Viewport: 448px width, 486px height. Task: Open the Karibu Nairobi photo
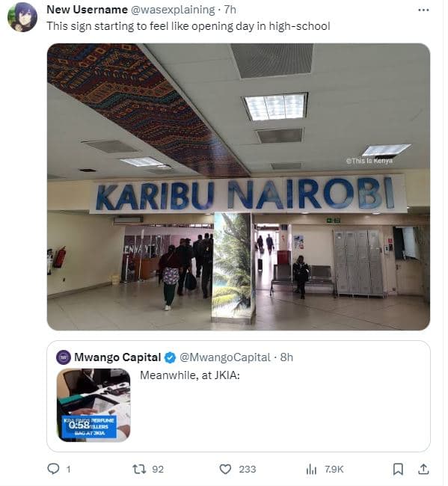click(239, 187)
